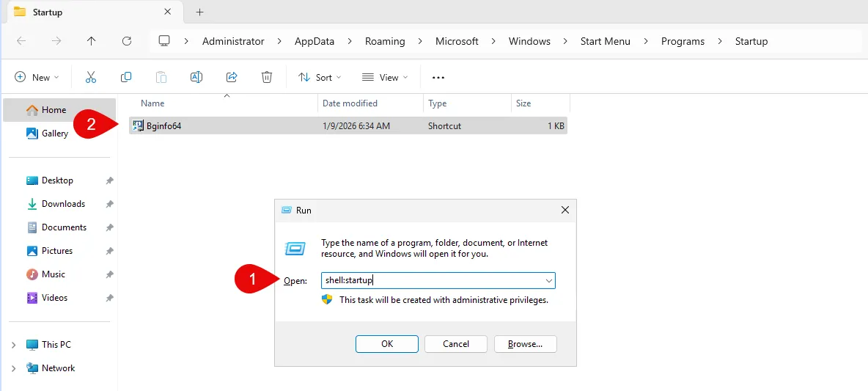Open the See more ellipsis menu
The height and width of the screenshot is (391, 868).
(x=438, y=77)
